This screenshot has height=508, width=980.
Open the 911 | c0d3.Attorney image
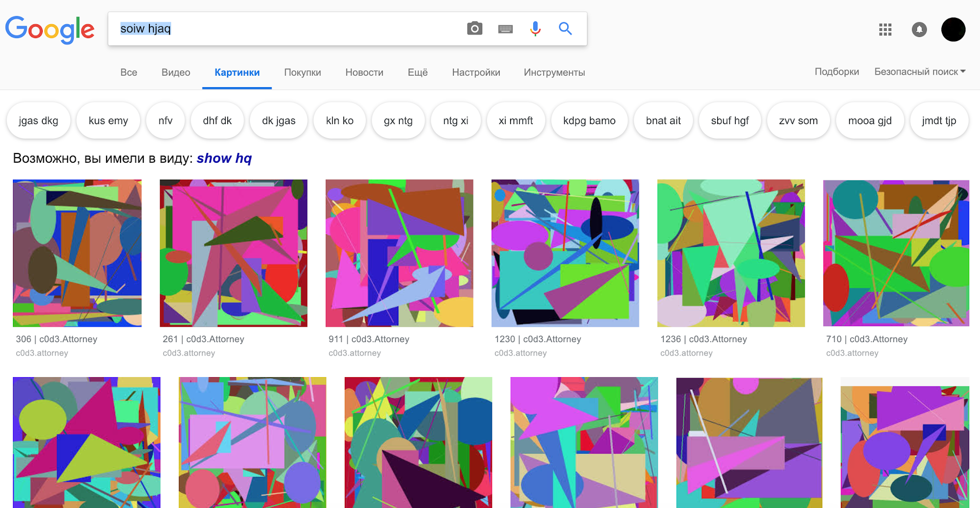point(399,253)
